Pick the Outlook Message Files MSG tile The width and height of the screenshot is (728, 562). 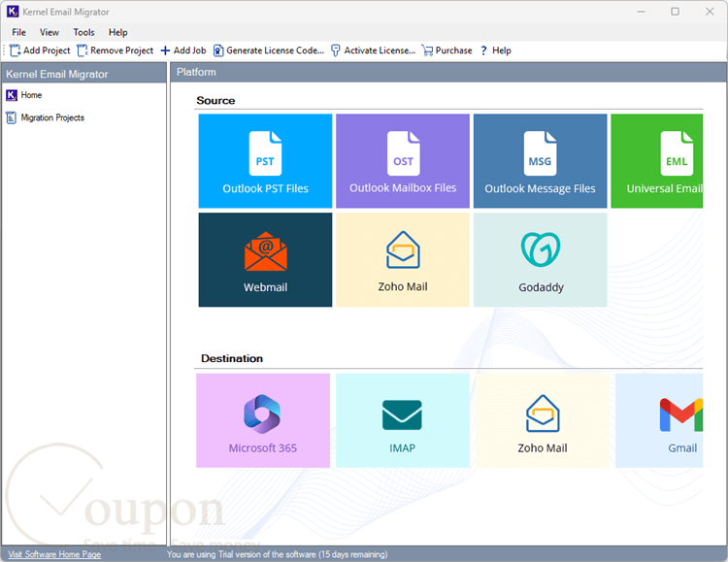(540, 161)
